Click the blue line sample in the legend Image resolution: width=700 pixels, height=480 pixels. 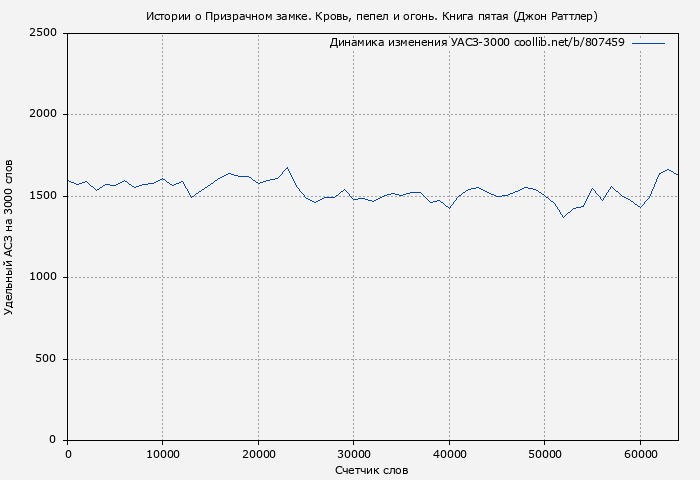pos(648,43)
